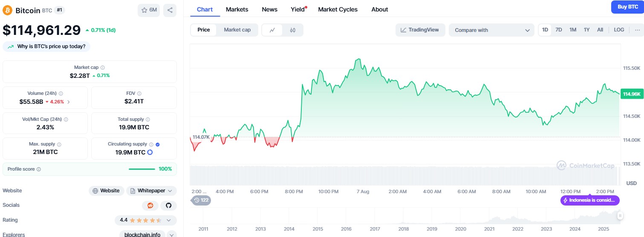Open the Compare with dropdown
This screenshot has width=644, height=237.
[491, 30]
